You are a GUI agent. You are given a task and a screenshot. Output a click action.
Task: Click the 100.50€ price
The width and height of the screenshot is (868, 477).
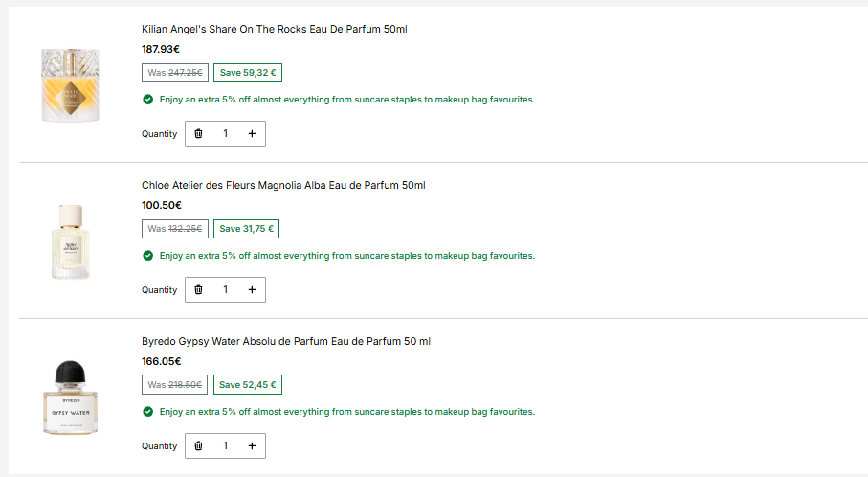pyautogui.click(x=162, y=206)
